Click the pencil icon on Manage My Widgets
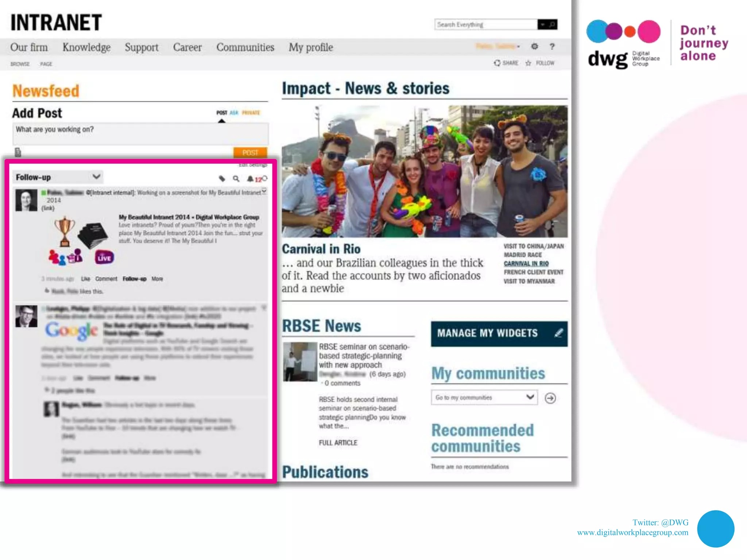747x560 pixels. coord(558,333)
